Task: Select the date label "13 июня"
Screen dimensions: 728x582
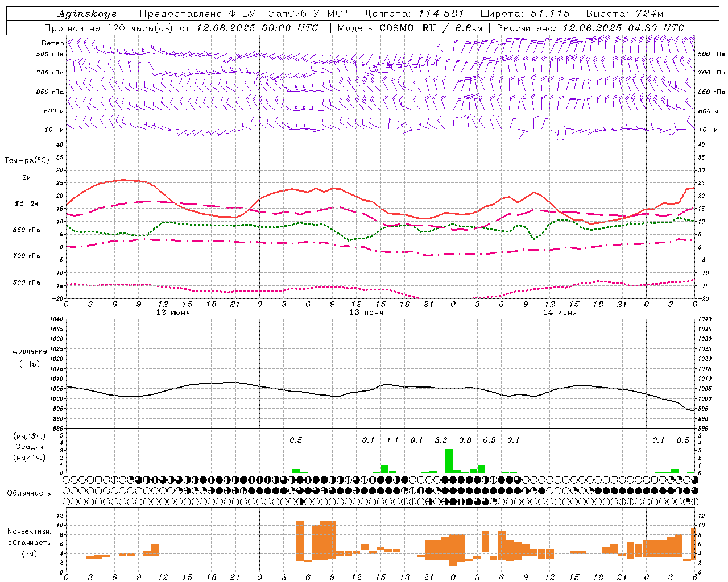Action: coord(366,313)
